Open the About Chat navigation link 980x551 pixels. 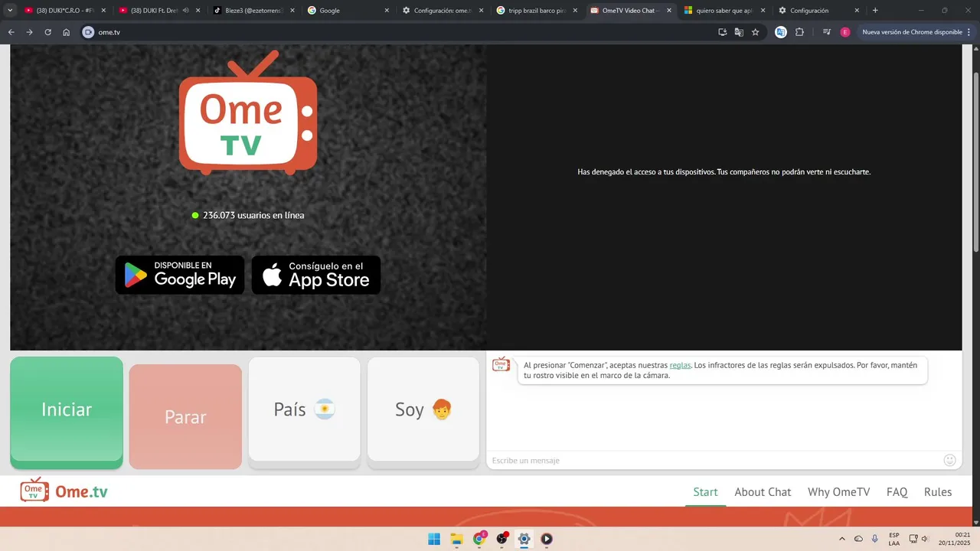click(x=763, y=492)
